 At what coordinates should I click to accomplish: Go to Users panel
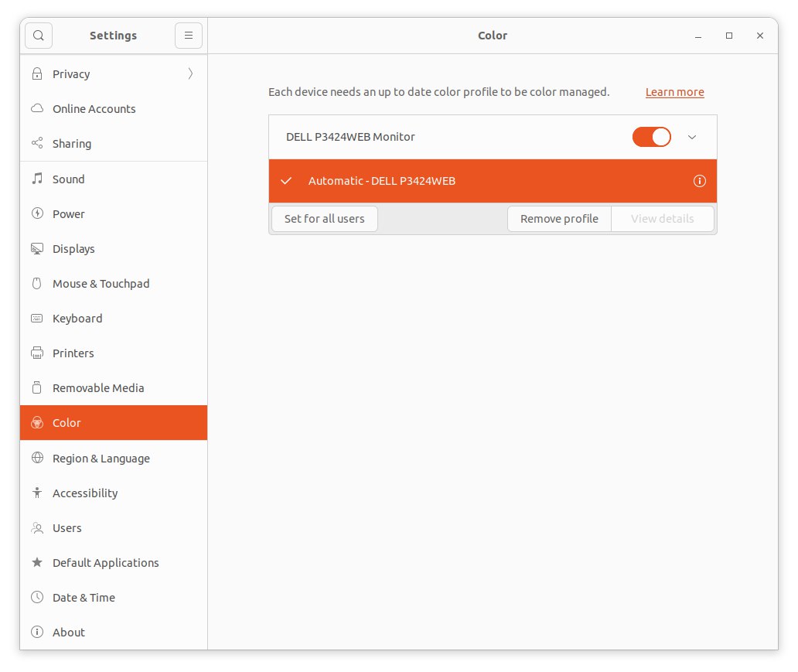click(x=114, y=528)
